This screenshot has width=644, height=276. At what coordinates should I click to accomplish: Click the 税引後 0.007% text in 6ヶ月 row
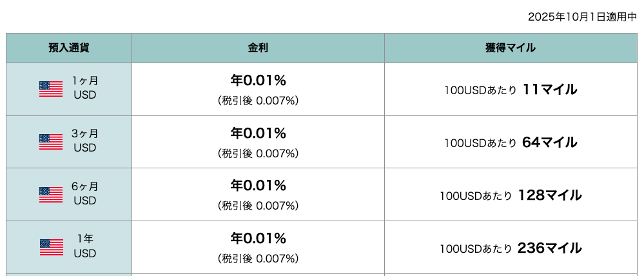coord(258,206)
